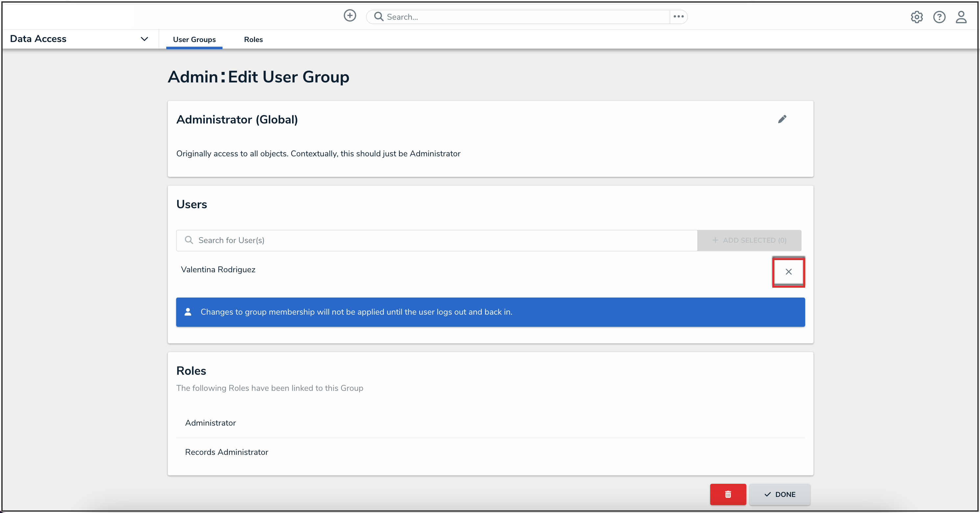Click the user icon in blue notification banner
980x513 pixels.
(188, 312)
